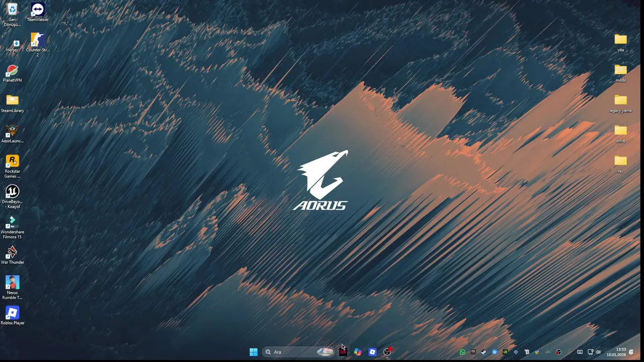644x362 pixels.
Task: Select the Counter-Strike 2 desktop shortcut
Action: tap(38, 44)
